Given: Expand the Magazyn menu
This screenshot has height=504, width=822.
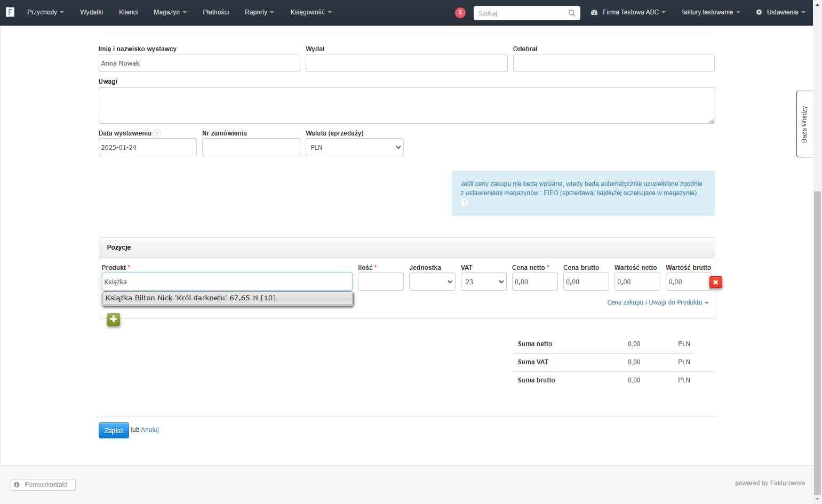Looking at the screenshot, I should (170, 12).
